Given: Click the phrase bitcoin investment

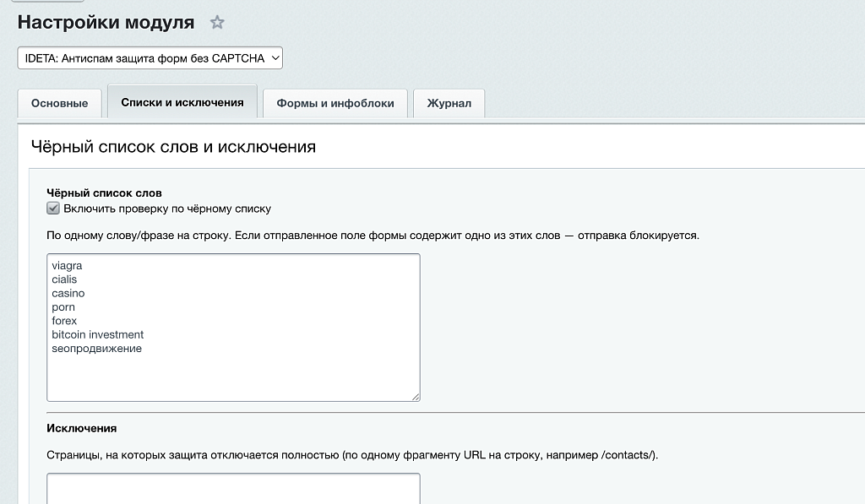Looking at the screenshot, I should click(x=98, y=334).
